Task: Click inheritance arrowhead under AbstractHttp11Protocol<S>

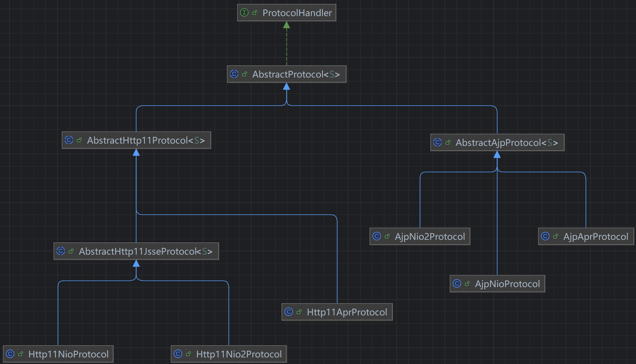Action: click(136, 152)
